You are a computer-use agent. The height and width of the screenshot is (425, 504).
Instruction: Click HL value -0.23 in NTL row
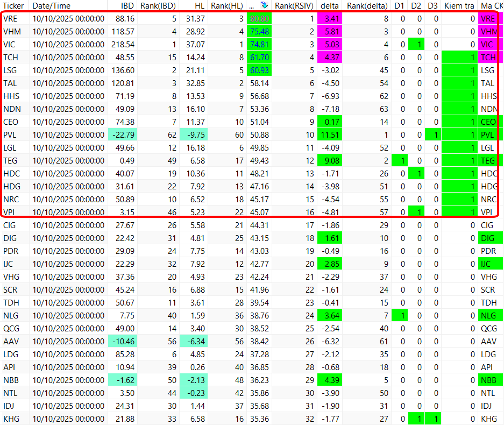194,393
